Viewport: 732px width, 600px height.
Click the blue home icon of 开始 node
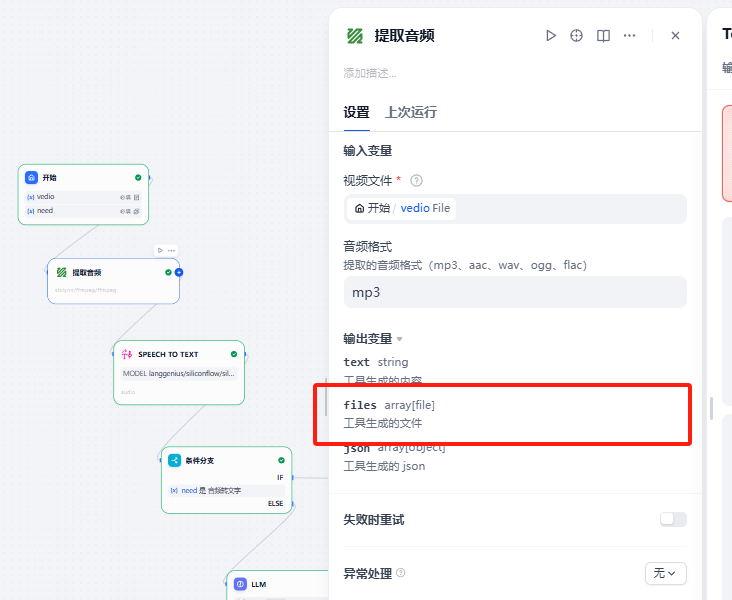pos(31,177)
